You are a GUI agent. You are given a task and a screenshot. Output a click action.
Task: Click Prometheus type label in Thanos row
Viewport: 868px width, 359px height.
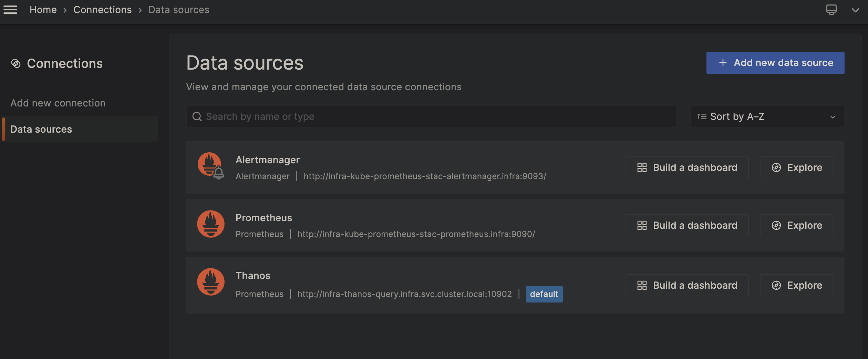click(259, 294)
